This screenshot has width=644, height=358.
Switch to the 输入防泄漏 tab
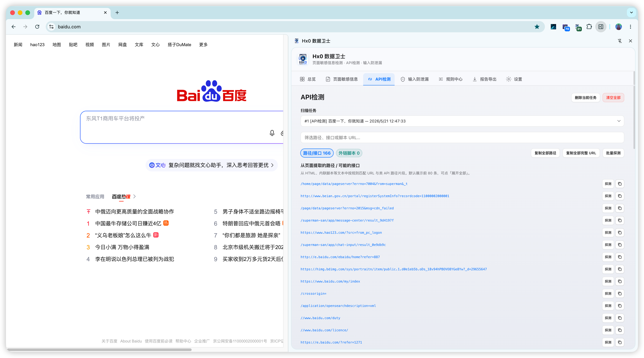pos(415,79)
